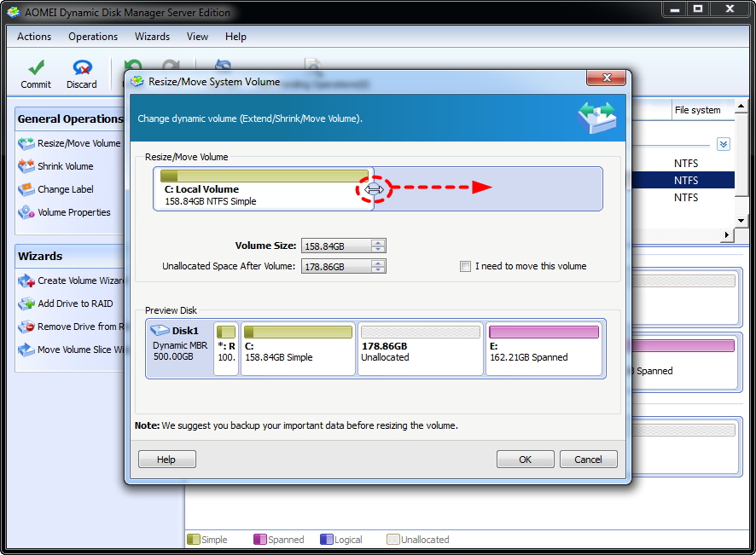Click the resize handle on C: volume bar

pyautogui.click(x=374, y=189)
